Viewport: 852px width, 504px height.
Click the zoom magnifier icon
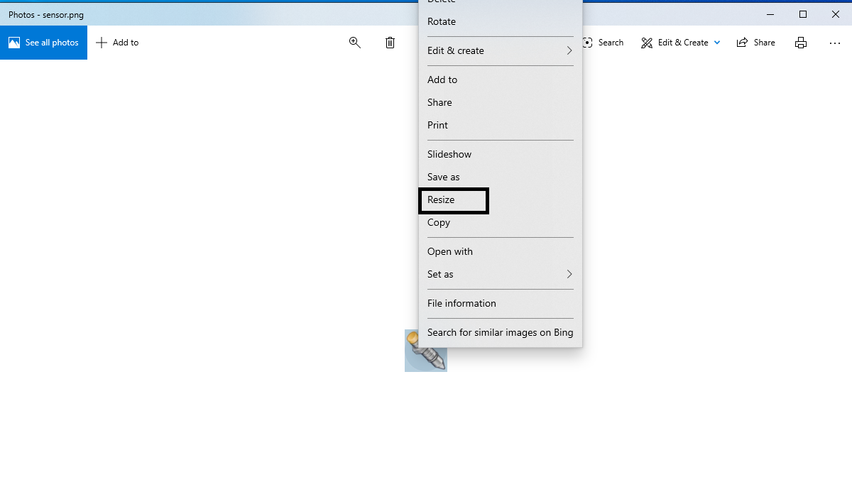(x=355, y=43)
